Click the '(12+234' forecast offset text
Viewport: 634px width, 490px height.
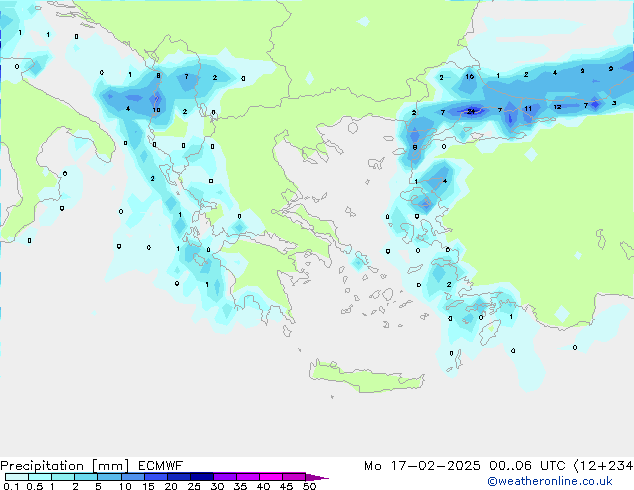tap(603, 466)
